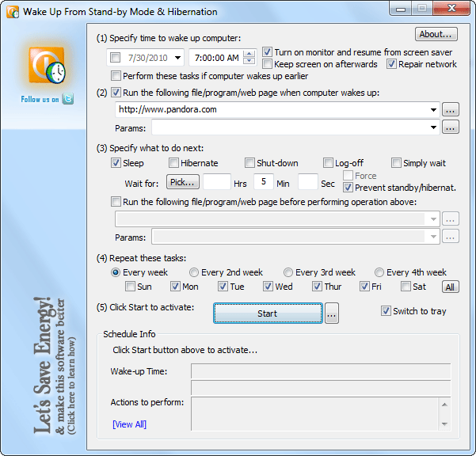Uncheck Repair network

391,64
